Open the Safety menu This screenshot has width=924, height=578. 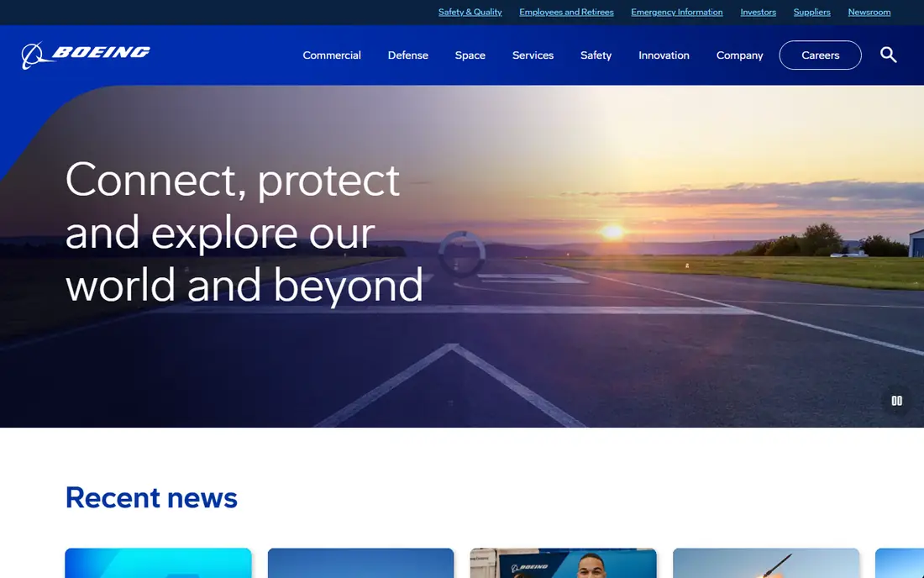click(596, 55)
